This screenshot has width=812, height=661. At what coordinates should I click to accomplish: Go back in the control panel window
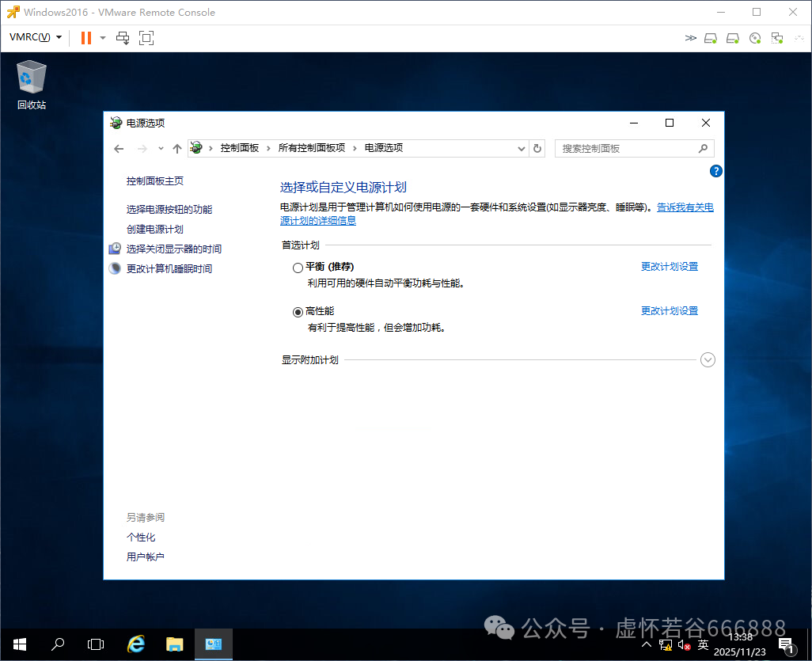[x=119, y=149]
